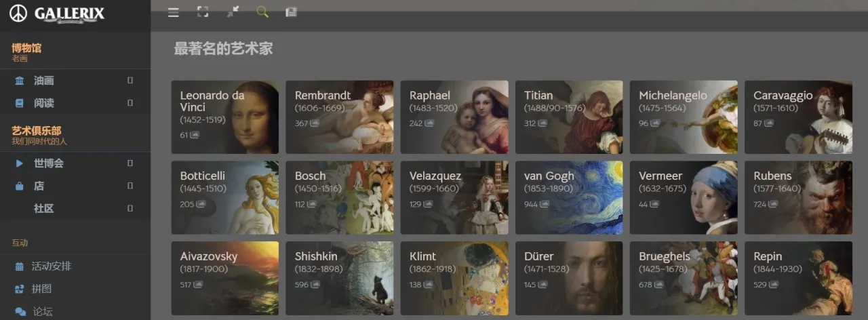The width and height of the screenshot is (868, 320).
Task: Click the 互动 section label
Action: point(20,243)
